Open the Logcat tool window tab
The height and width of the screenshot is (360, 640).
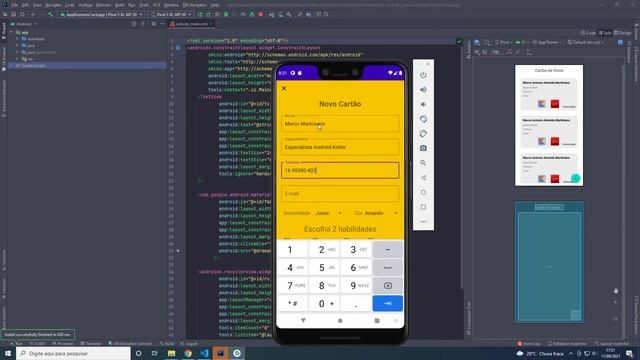tap(189, 344)
